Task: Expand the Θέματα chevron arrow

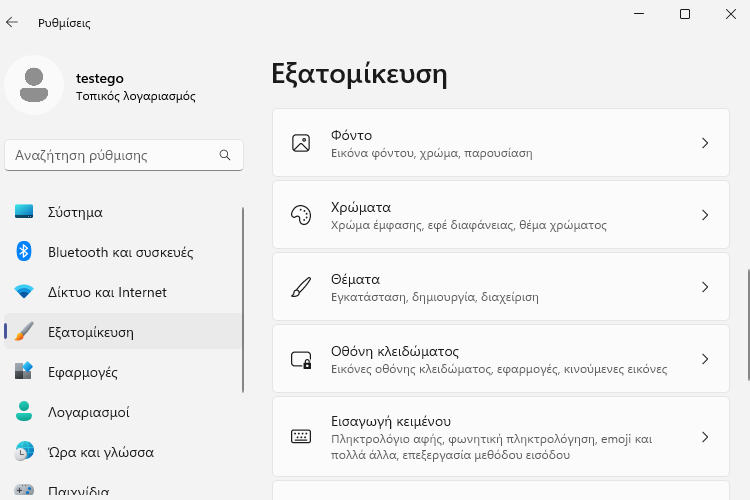Action: click(x=705, y=287)
